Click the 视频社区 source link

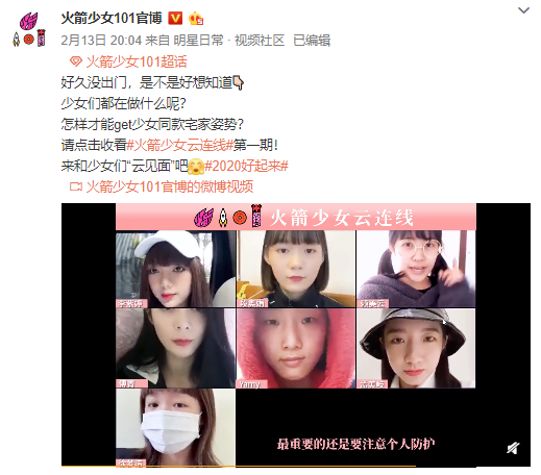[x=259, y=40]
